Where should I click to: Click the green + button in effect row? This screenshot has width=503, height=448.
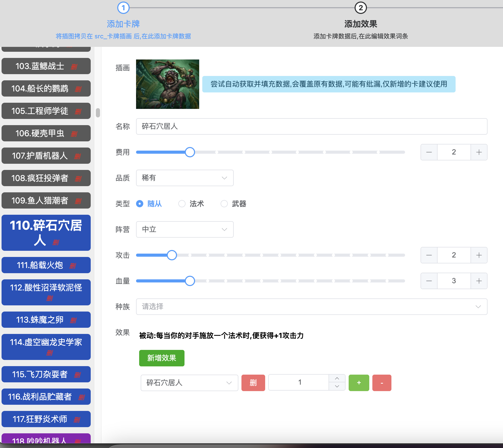click(358, 383)
